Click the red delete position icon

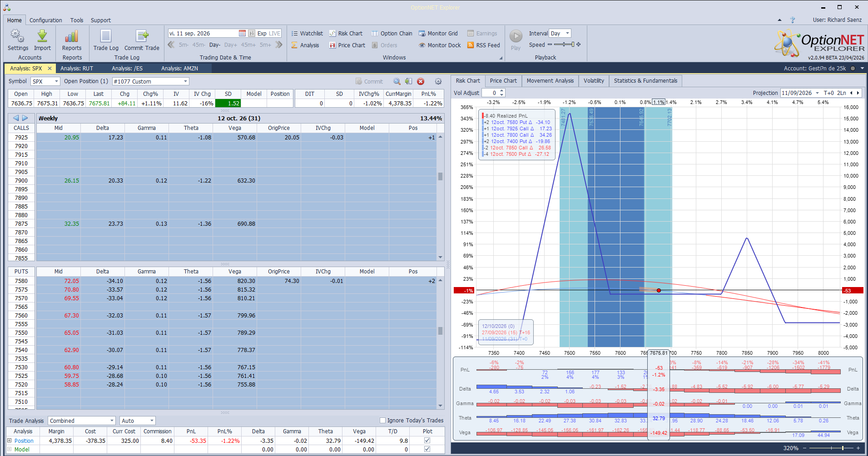pos(421,81)
